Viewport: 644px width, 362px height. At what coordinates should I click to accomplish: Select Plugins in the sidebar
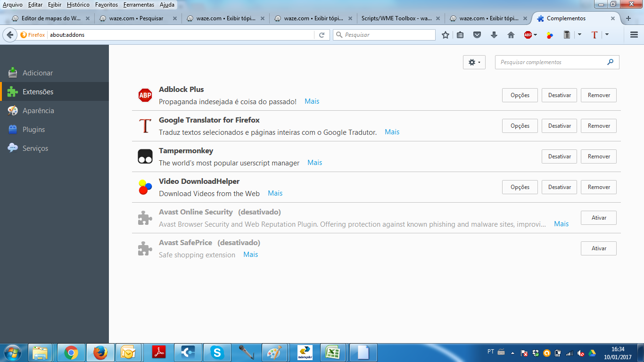(54, 130)
